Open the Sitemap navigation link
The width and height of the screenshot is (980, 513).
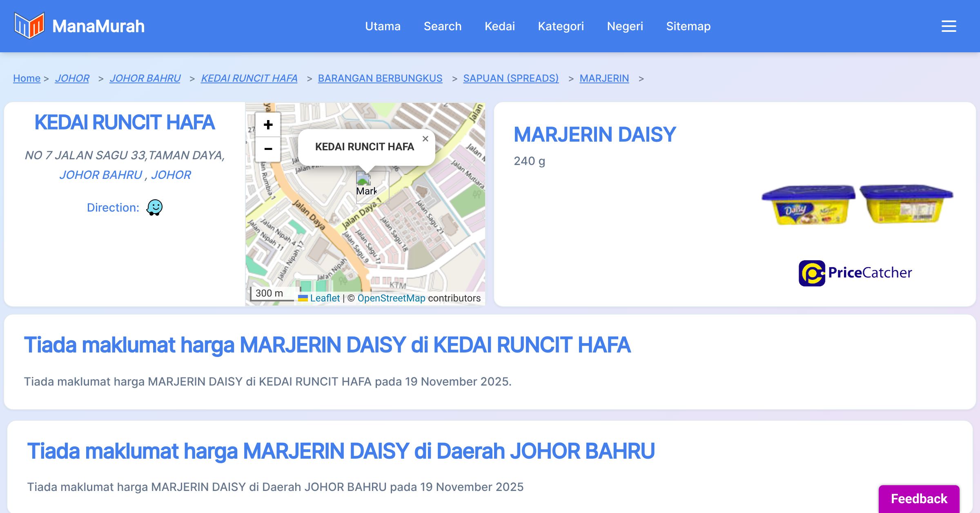[688, 26]
